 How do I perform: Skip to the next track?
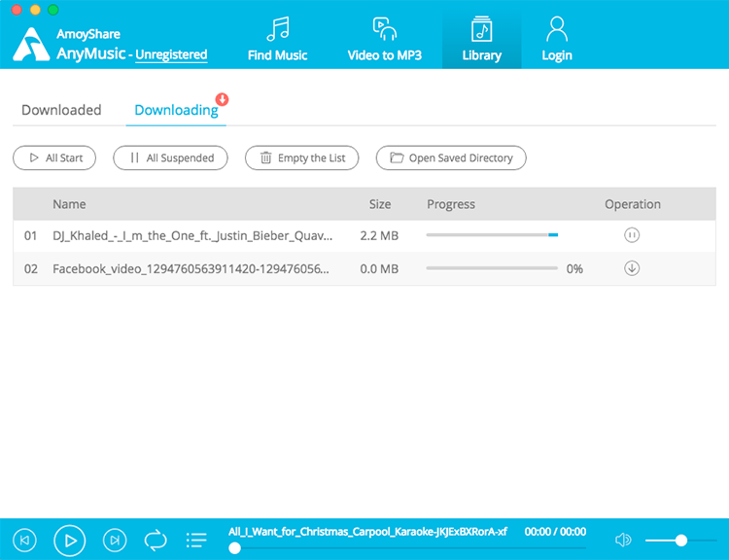click(x=115, y=541)
